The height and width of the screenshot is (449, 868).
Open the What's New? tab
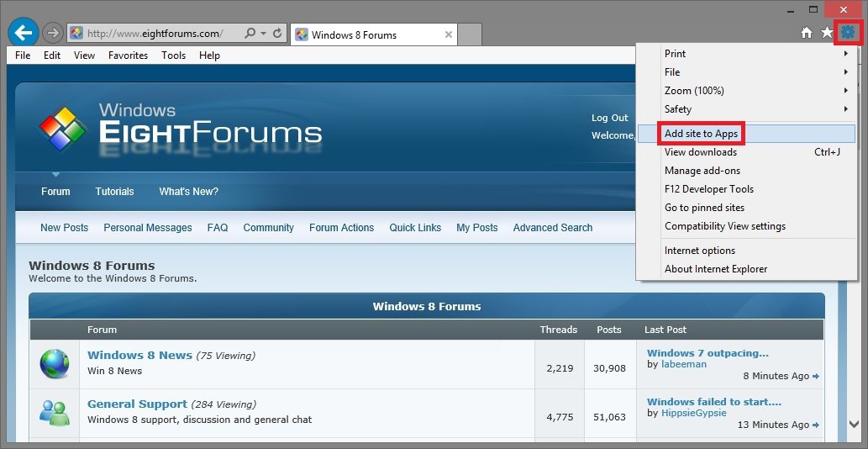189,192
